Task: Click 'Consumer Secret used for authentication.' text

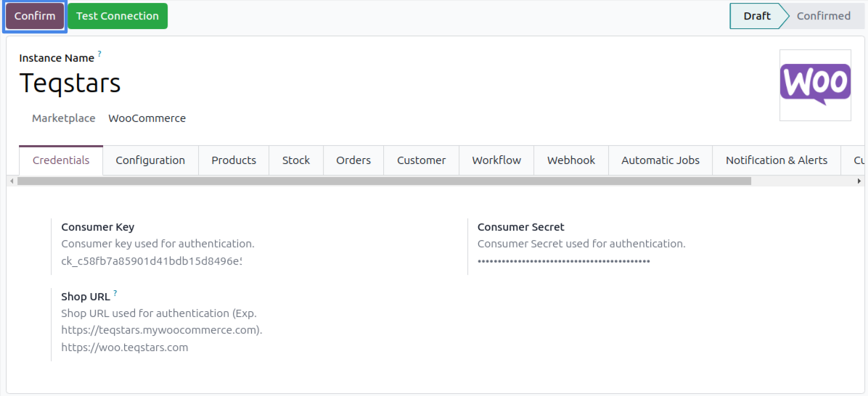Action: [x=581, y=244]
